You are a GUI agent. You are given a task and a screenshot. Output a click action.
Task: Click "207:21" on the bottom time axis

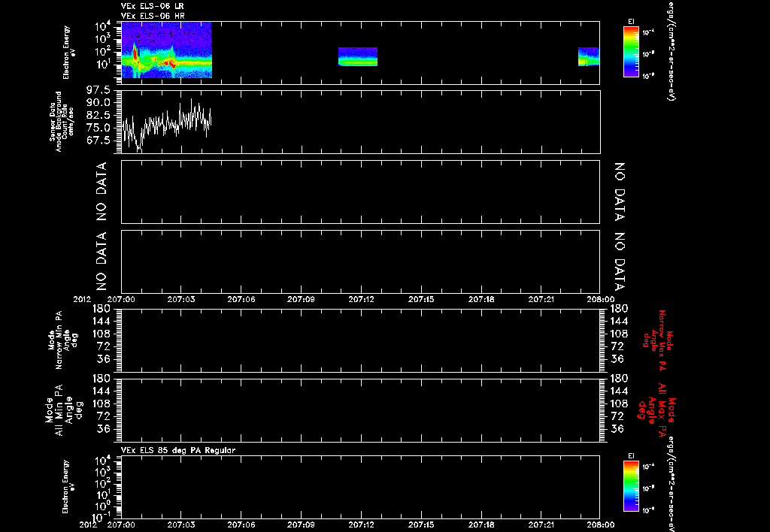tap(541, 524)
